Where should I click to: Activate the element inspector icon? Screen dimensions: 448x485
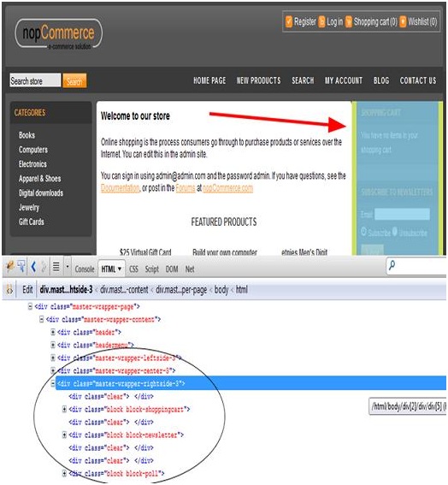click(21, 266)
